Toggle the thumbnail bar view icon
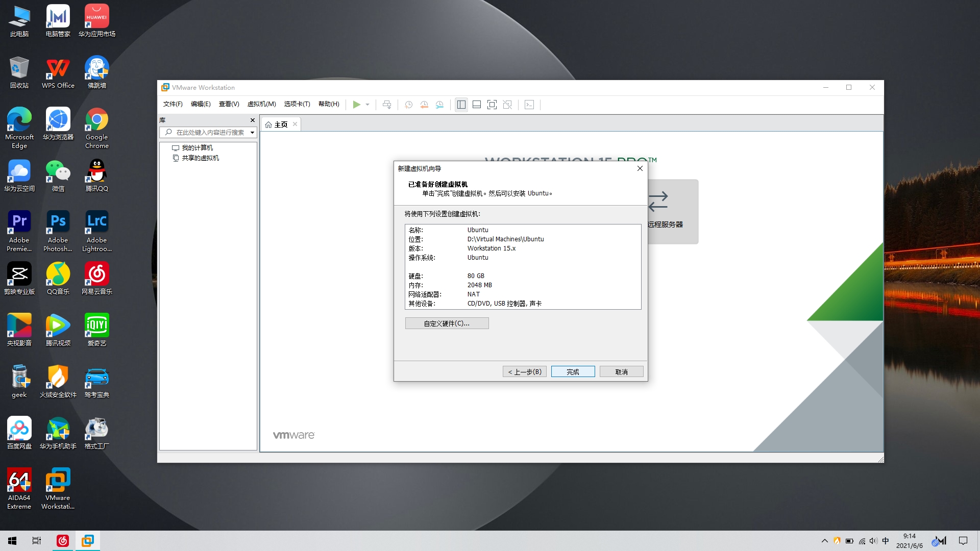Image resolution: width=980 pixels, height=551 pixels. (477, 105)
